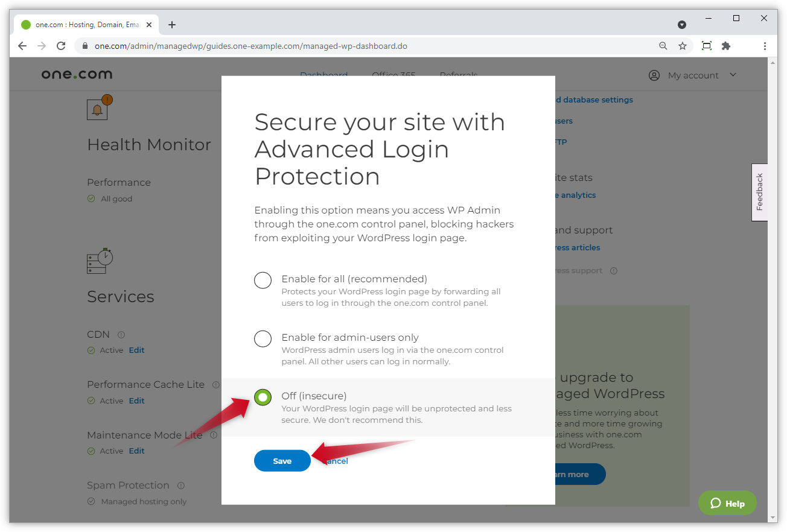This screenshot has height=532, width=787.
Task: Switch to the Dashboard navigation item
Action: point(324,75)
